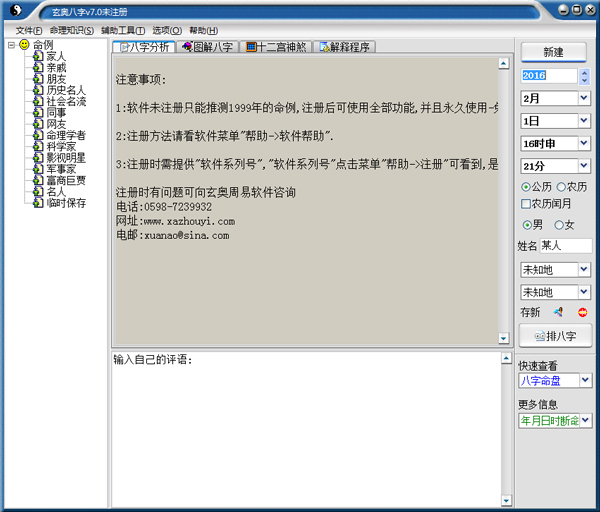Click the 姓名 input field containing 某人

tap(566, 246)
